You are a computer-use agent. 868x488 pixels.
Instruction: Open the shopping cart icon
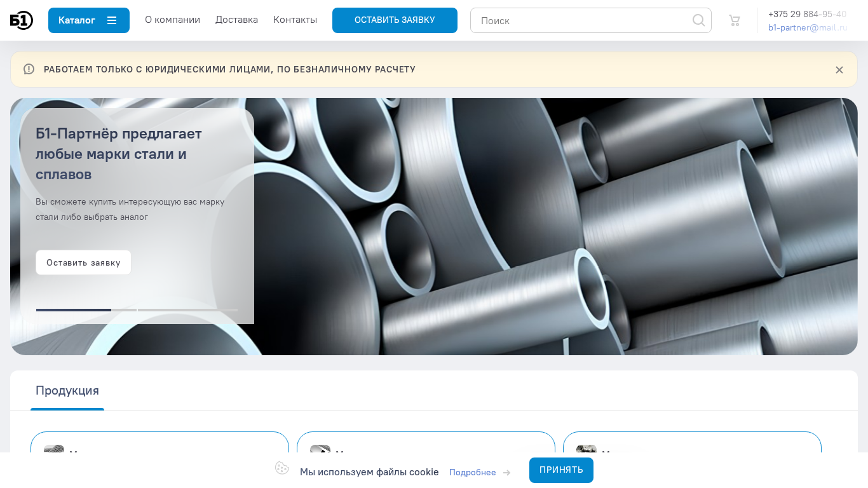pos(735,20)
